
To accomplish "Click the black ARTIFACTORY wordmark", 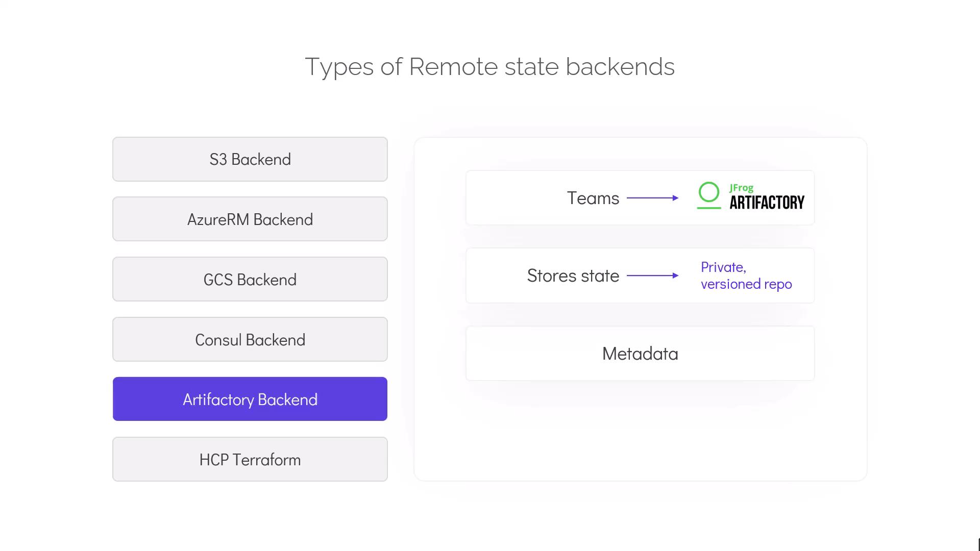I will (767, 203).
